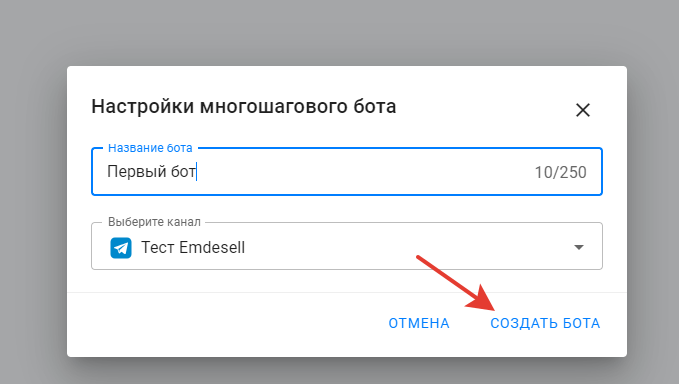The image size is (679, 384).
Task: Click empty space inside bot name field
Action: [364, 172]
